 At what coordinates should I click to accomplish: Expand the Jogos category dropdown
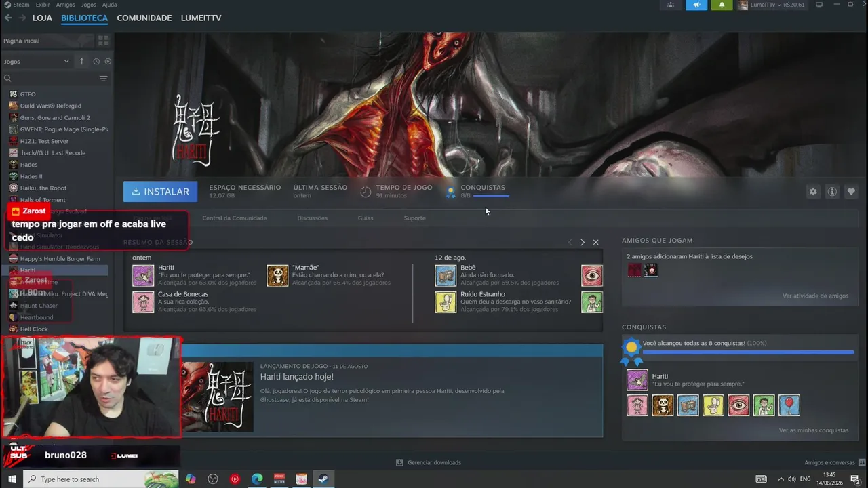(37, 61)
